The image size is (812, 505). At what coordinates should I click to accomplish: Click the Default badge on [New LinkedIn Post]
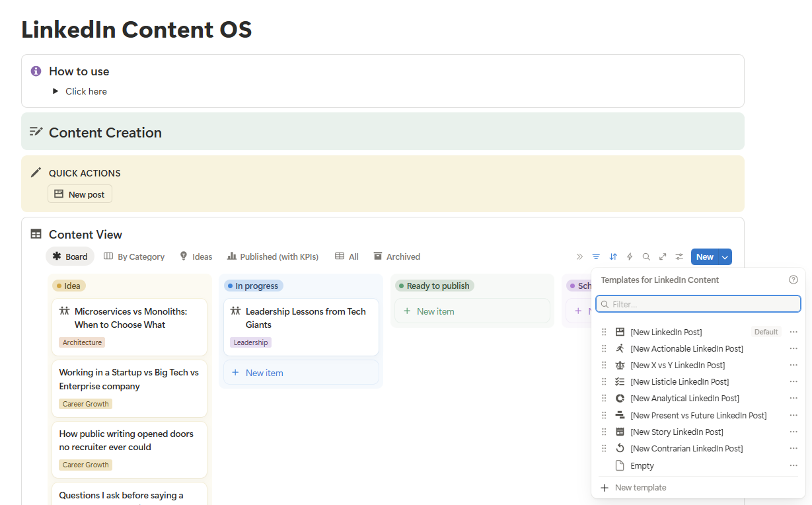point(766,332)
